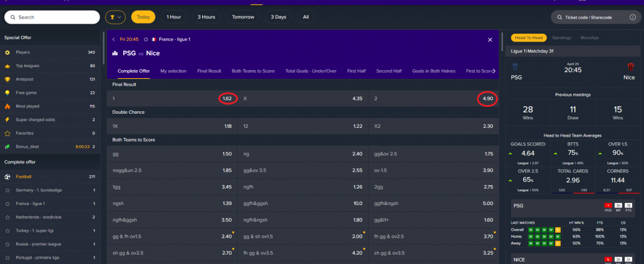Switch to Total Goals - Under/Over tab
The height and width of the screenshot is (264, 644).
coord(311,71)
